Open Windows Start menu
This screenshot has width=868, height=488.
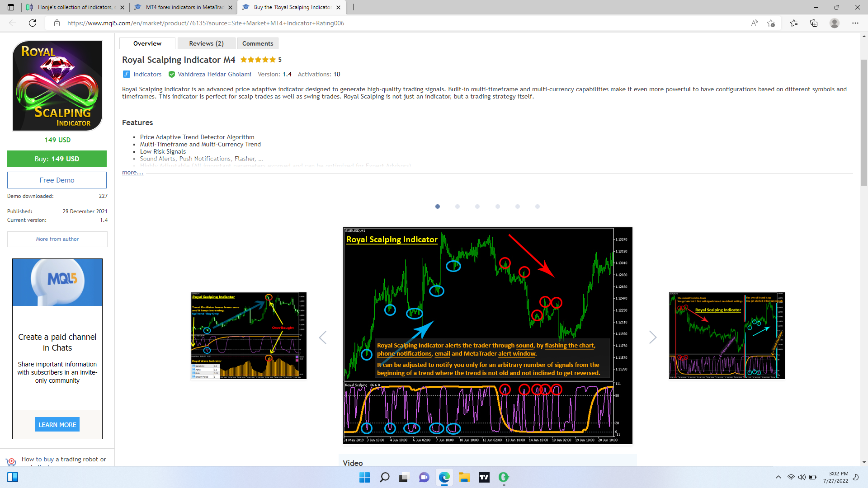[x=364, y=477]
